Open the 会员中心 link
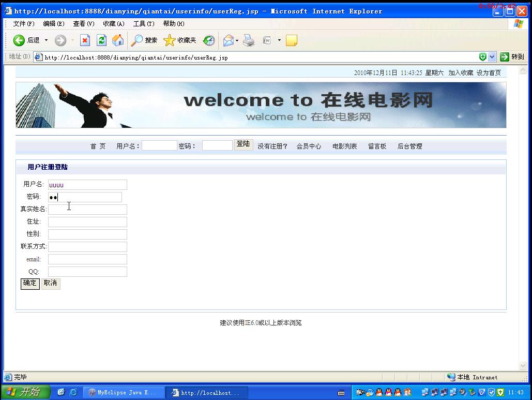The width and height of the screenshot is (532, 400). 309,146
